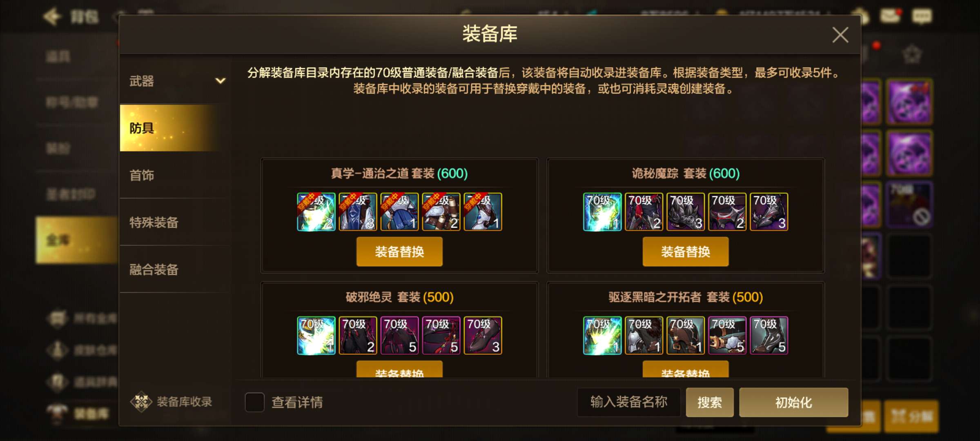
Task: Expand the 武器 category dropdown arrow
Action: point(220,81)
